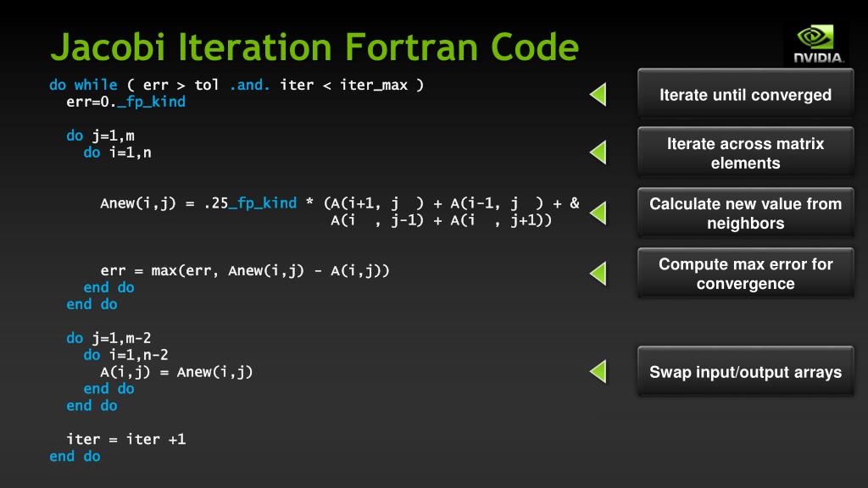Click the iter = iter +1 line
Viewport: 868px width, 488px height.
coord(126,440)
